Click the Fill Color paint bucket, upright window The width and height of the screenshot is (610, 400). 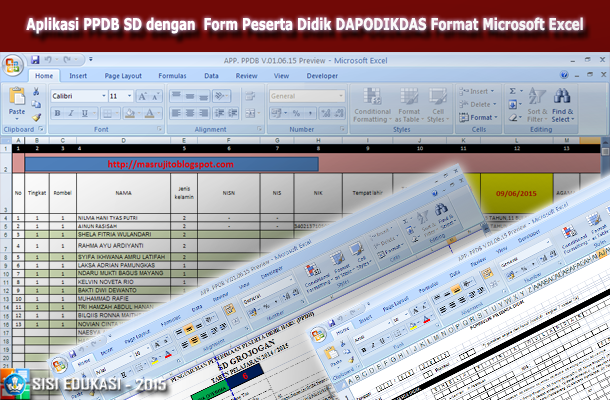[131, 113]
